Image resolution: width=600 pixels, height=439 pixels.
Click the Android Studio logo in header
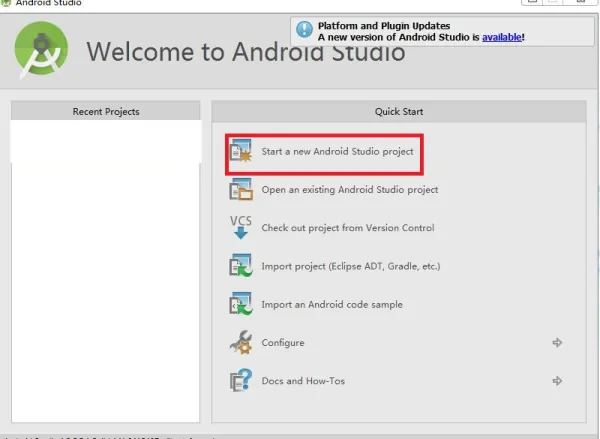(x=41, y=50)
